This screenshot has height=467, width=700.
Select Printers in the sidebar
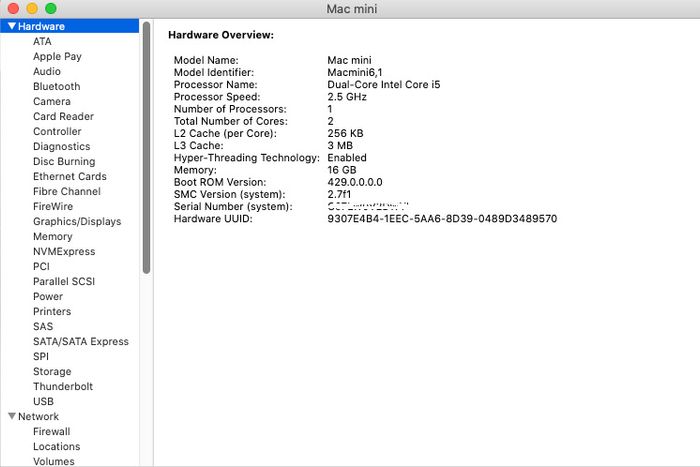point(52,312)
